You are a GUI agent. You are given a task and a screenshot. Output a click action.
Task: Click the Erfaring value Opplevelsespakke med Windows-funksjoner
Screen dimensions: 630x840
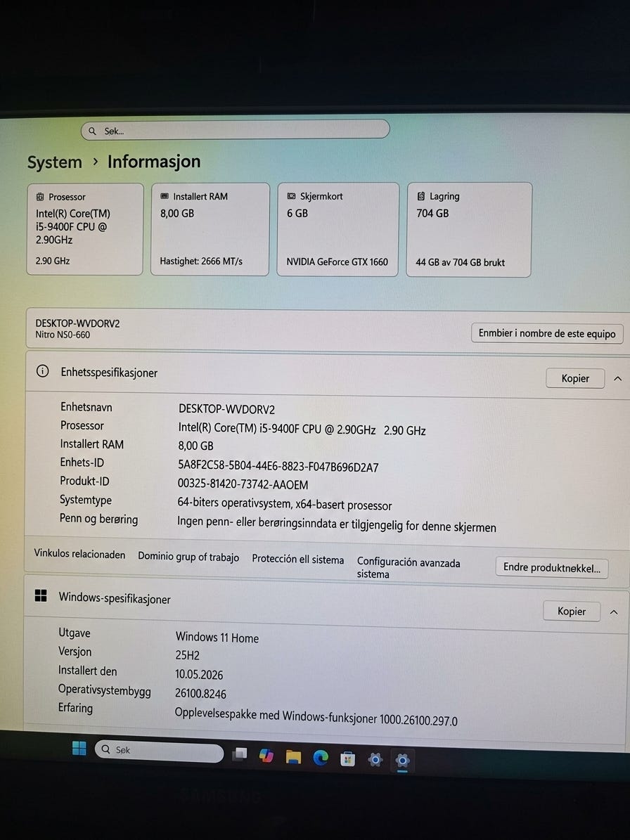pyautogui.click(x=316, y=717)
